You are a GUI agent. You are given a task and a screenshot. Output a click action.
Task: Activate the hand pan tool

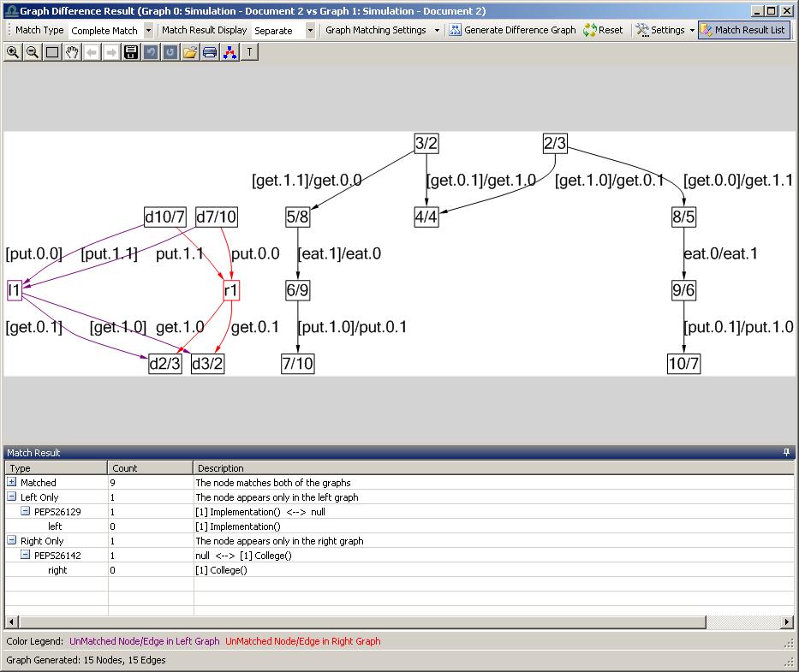pyautogui.click(x=72, y=52)
